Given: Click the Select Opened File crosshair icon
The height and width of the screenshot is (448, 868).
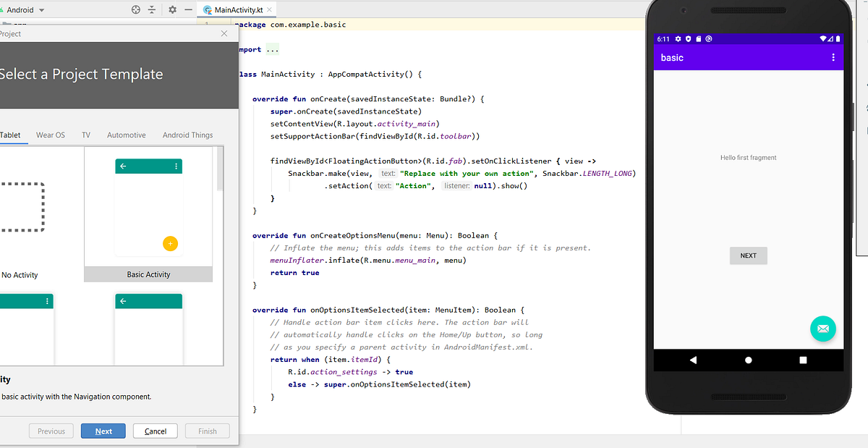Looking at the screenshot, I should (135, 11).
